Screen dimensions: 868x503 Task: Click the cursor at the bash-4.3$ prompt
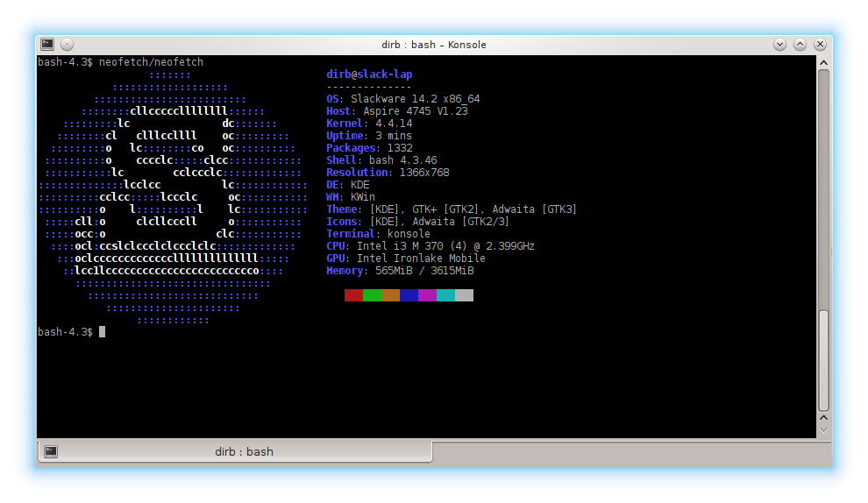pos(102,332)
